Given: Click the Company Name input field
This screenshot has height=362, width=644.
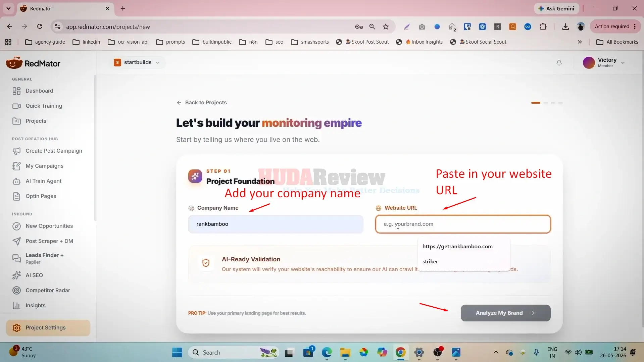Looking at the screenshot, I should click(x=276, y=224).
